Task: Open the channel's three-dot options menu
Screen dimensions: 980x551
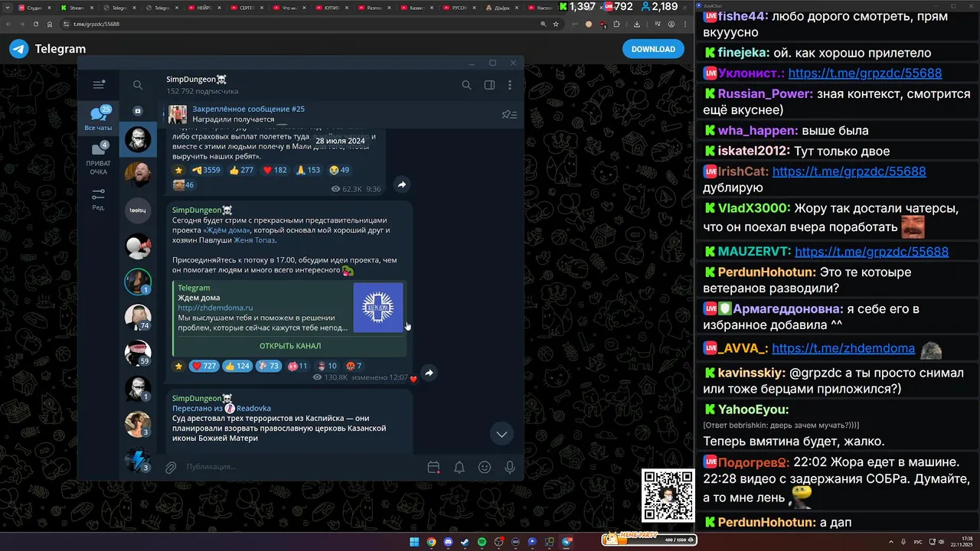Action: (x=510, y=85)
